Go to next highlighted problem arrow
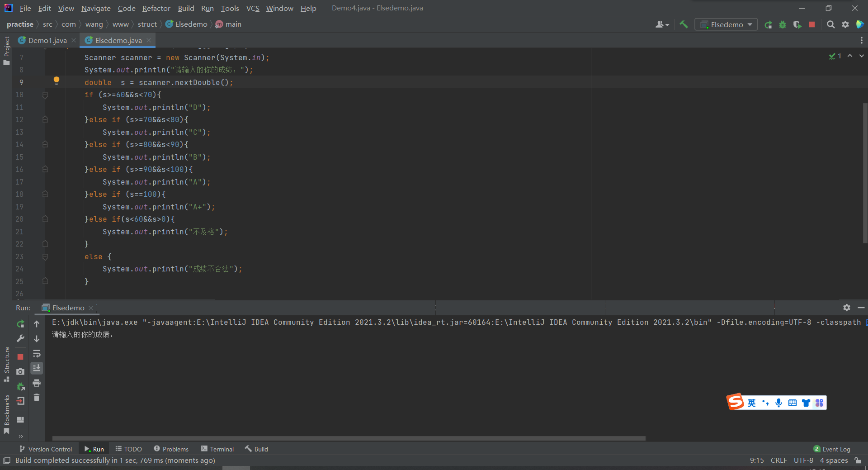 (862, 56)
